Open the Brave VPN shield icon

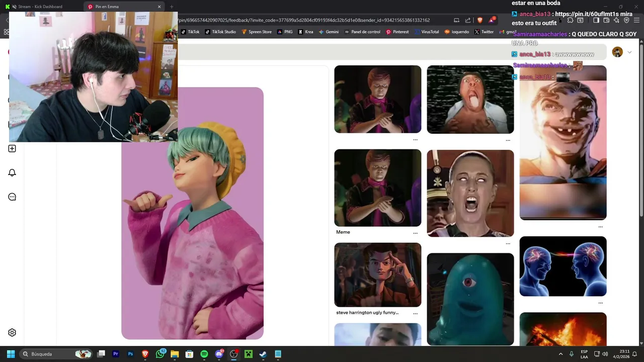[626, 20]
